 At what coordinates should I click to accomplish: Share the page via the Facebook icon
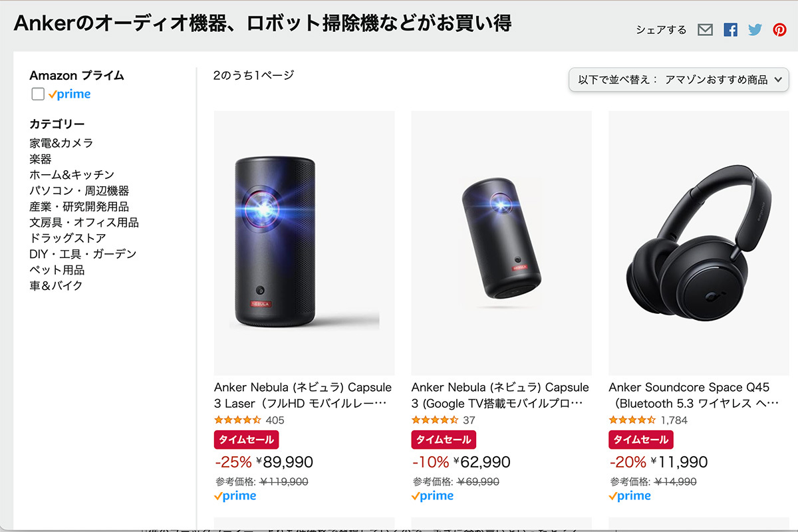[x=730, y=29]
